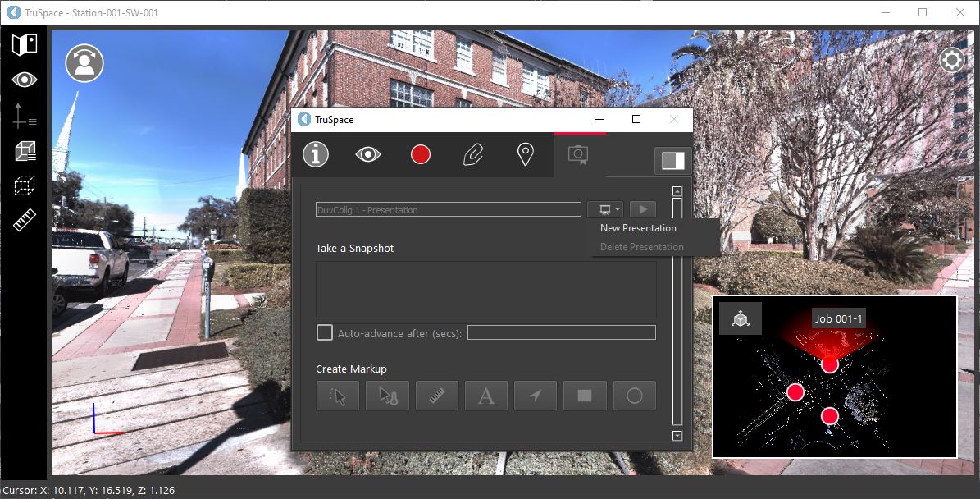This screenshot has width=980, height=499.
Task: Open the map icon in left sidebar
Action: point(25,44)
